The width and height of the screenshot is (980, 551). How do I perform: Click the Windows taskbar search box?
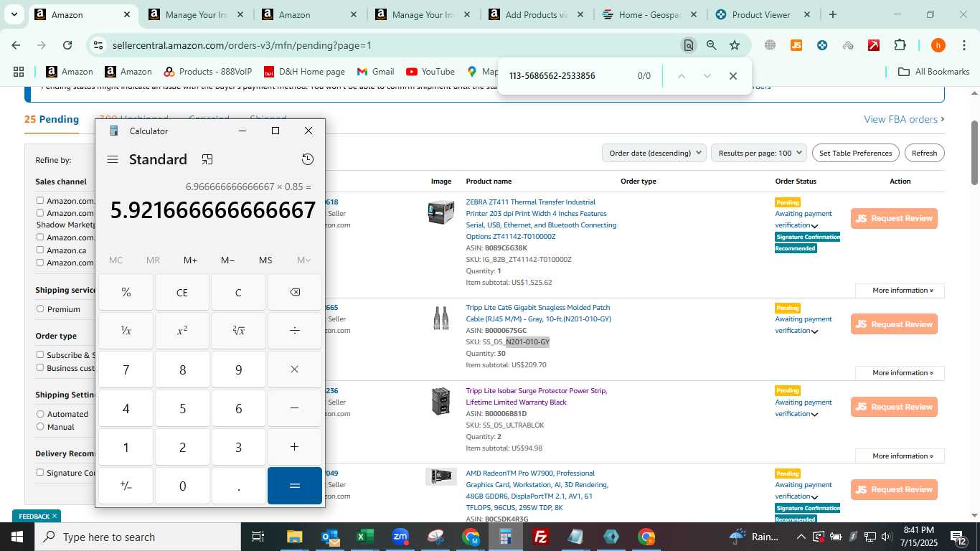tap(137, 537)
